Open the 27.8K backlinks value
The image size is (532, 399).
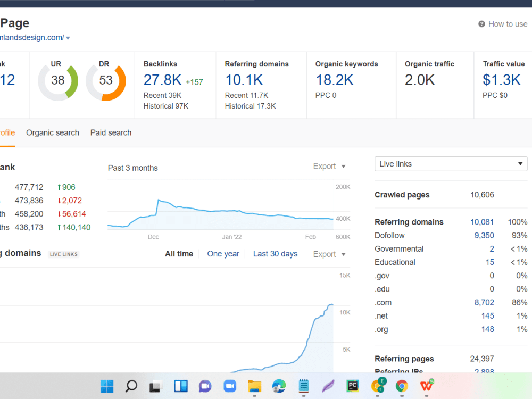(162, 80)
